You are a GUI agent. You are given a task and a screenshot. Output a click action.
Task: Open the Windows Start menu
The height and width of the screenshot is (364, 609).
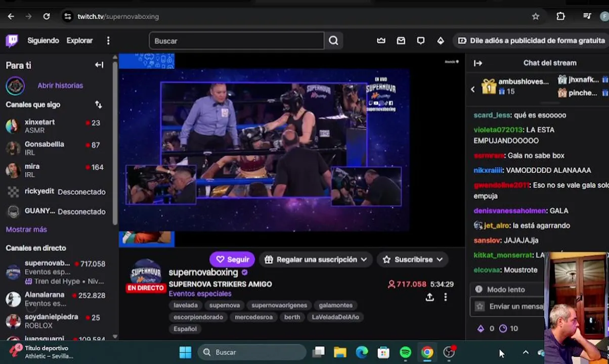pyautogui.click(x=186, y=352)
